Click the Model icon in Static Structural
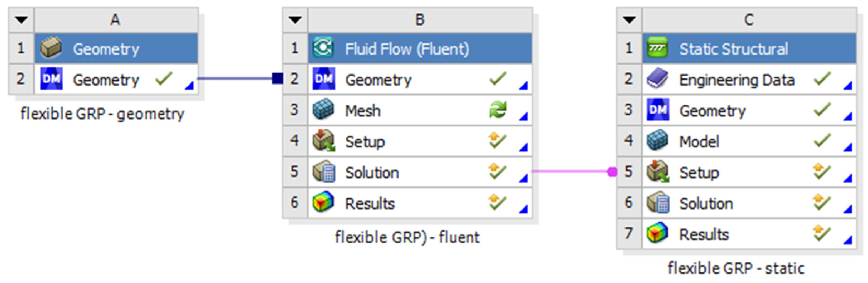The image size is (868, 283). point(657,141)
